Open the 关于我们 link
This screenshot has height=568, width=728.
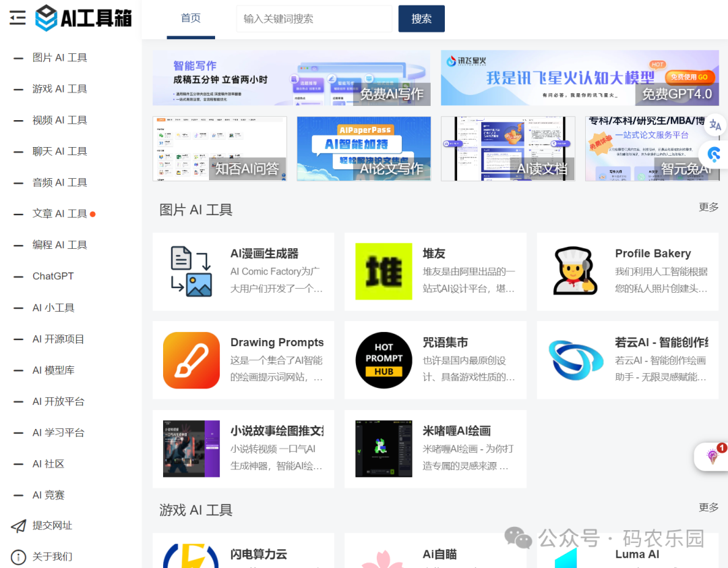pos(52,557)
